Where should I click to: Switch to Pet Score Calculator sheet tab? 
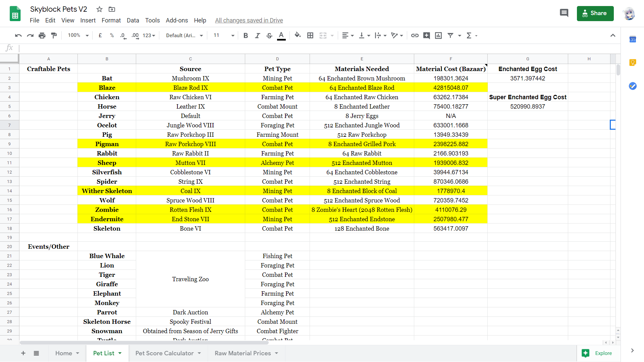coord(164,353)
